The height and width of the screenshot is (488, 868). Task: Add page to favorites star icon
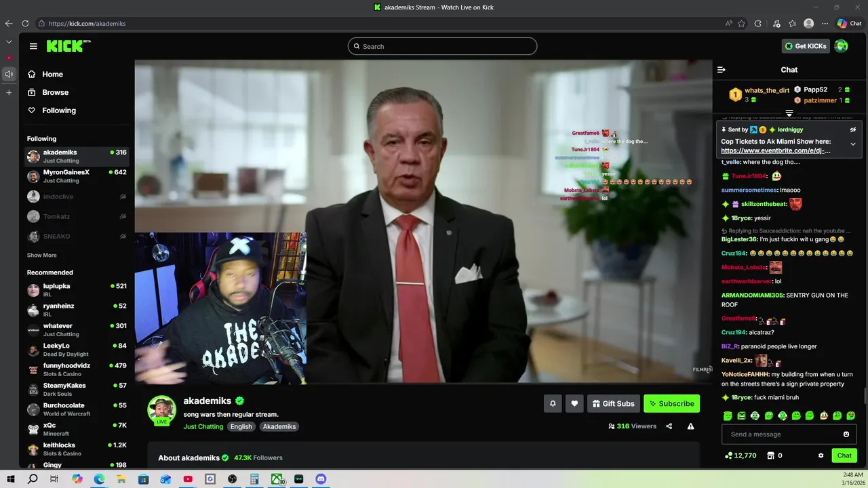tap(741, 24)
